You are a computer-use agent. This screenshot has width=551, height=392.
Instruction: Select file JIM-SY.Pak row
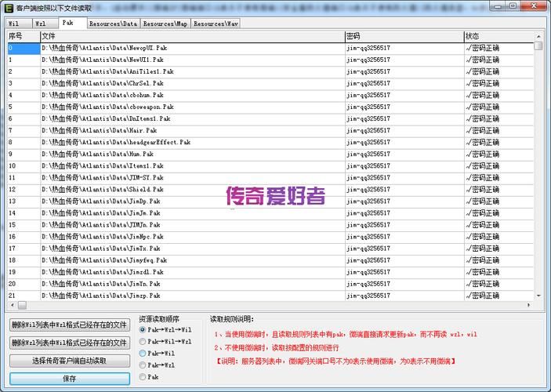[270, 177]
